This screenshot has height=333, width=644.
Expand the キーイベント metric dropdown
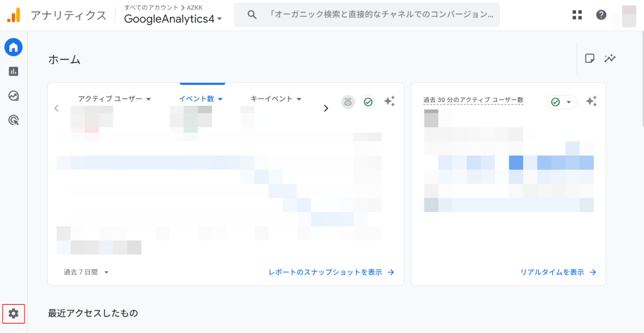[276, 99]
